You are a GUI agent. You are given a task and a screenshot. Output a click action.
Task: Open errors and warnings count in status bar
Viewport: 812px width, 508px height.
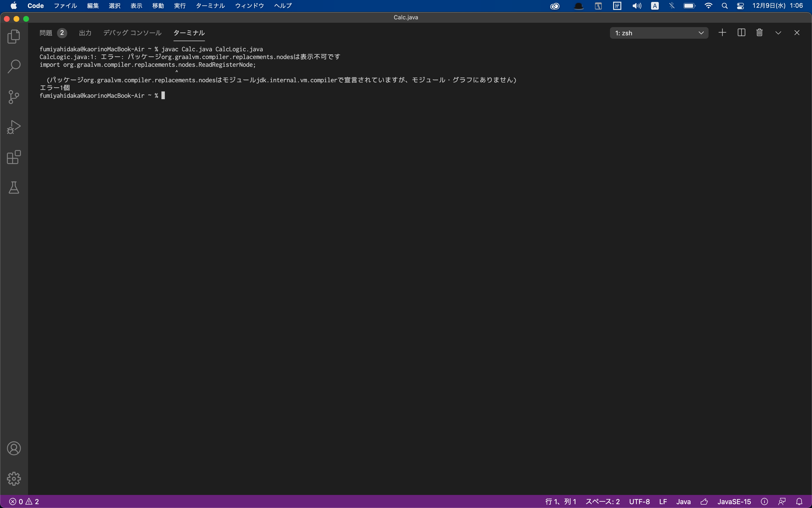point(24,502)
